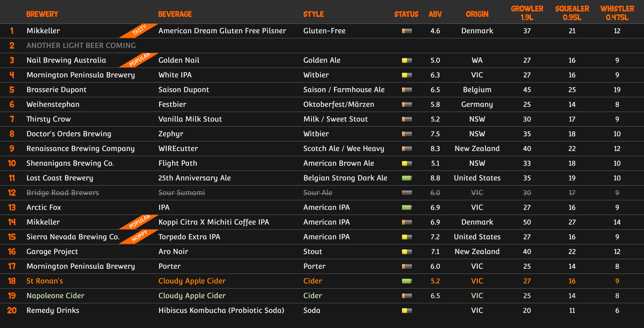Screen dimensions: 644x328
Task: Click the POPULAR ribbon badge on Nail Brewing Australia
Action: click(x=139, y=60)
